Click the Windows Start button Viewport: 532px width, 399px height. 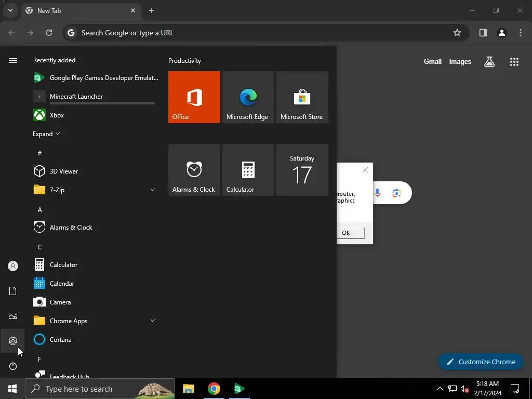pyautogui.click(x=12, y=389)
